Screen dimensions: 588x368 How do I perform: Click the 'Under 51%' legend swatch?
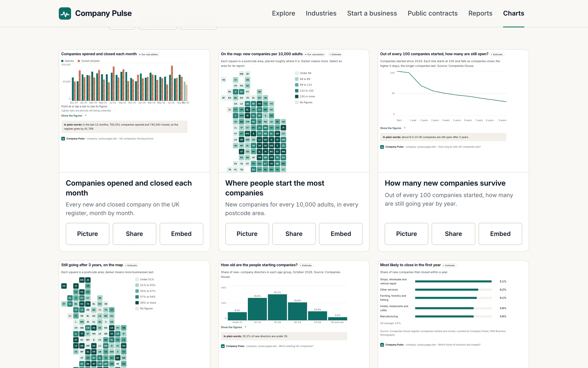(137, 279)
